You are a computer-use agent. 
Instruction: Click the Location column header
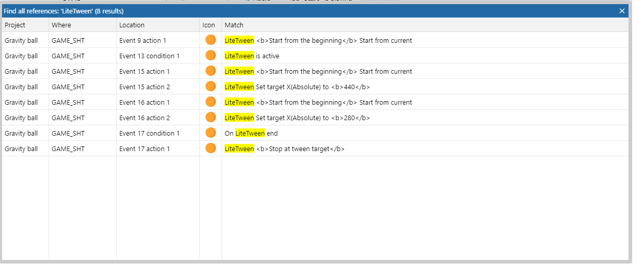(132, 25)
